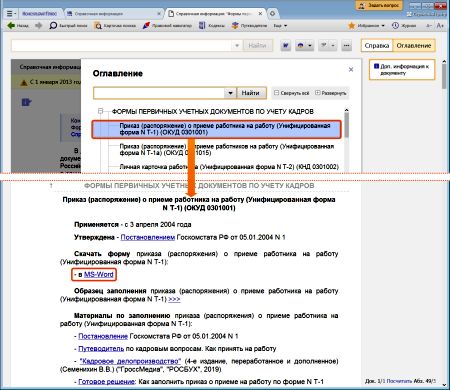450x390 pixels.
Task: Switch to Справка tab
Action: tap(377, 46)
